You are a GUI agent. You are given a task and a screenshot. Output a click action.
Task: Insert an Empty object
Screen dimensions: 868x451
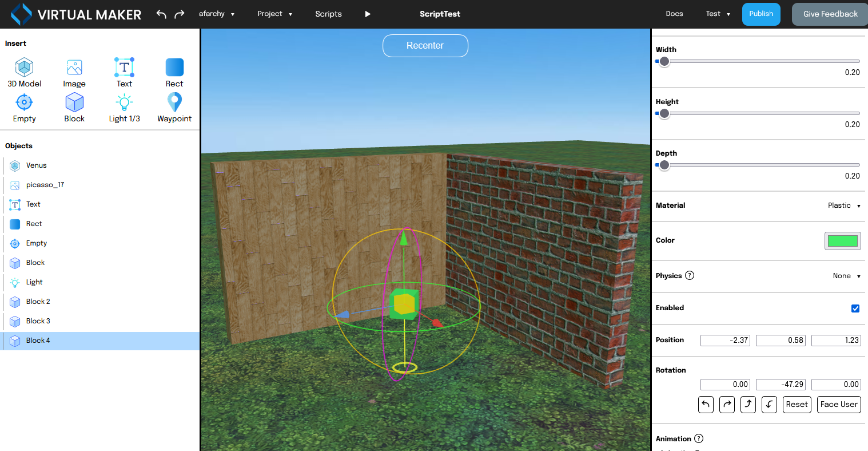tap(24, 108)
